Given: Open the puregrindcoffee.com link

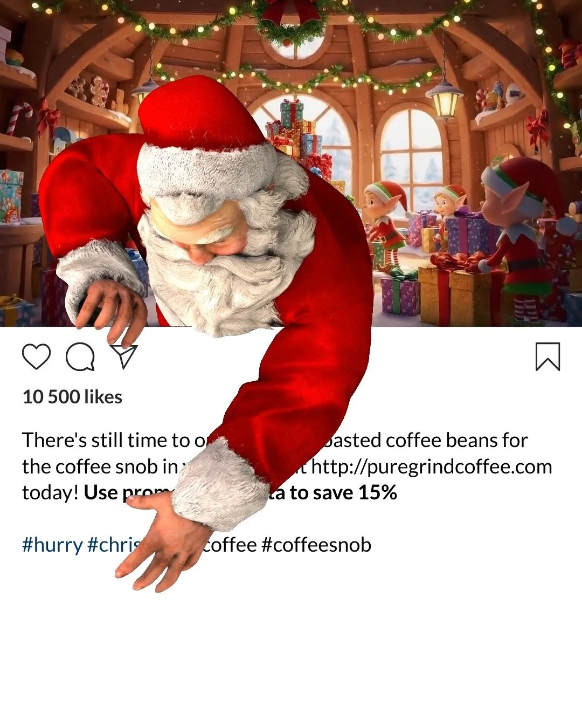Looking at the screenshot, I should click(432, 466).
